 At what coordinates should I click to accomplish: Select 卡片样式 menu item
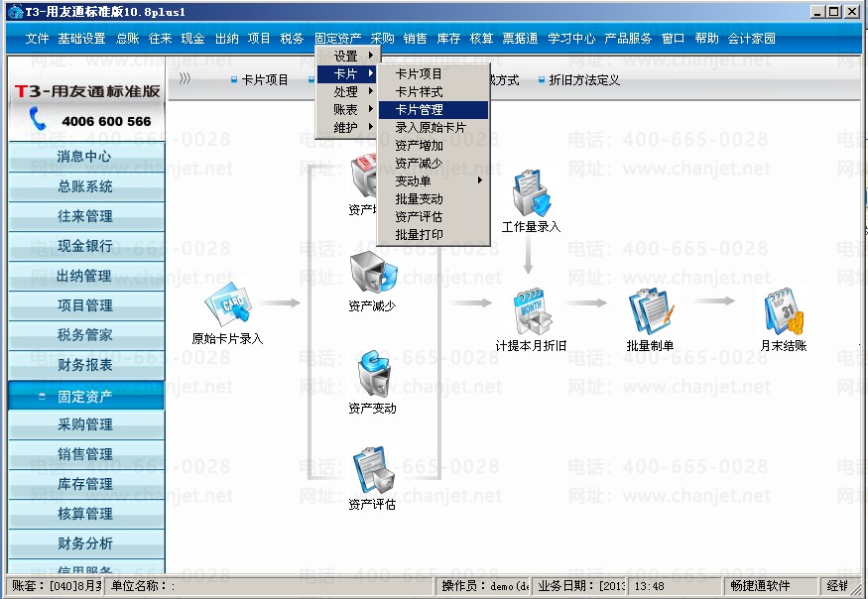pyautogui.click(x=433, y=92)
